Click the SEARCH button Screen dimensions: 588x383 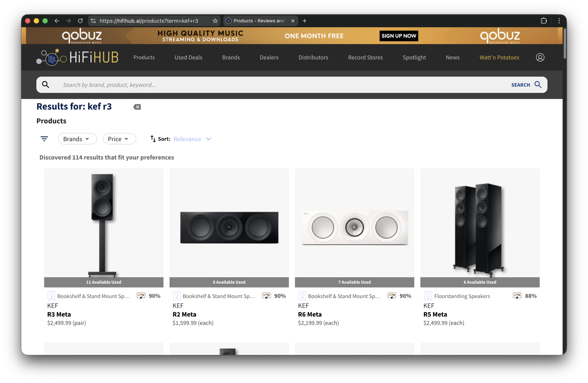(x=526, y=85)
